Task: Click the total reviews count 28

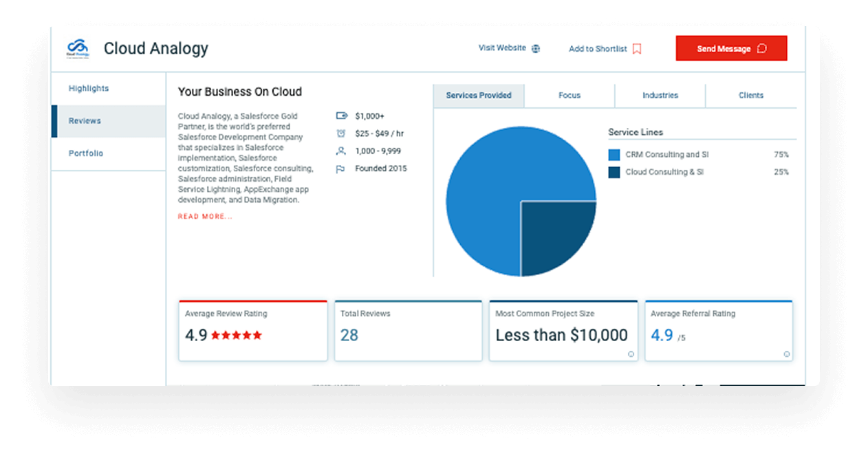Action: [349, 335]
